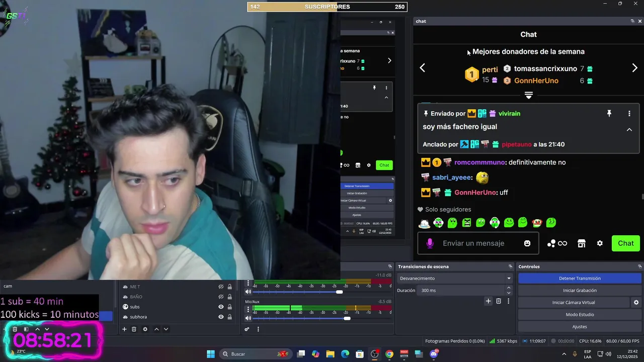Open the kicks infinity balance button
644x362 pixels.
click(x=557, y=243)
